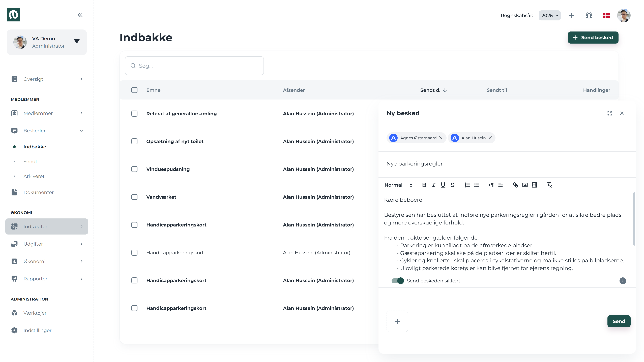Select all messages header checkbox
The width and height of the screenshot is (644, 362).
pyautogui.click(x=134, y=90)
